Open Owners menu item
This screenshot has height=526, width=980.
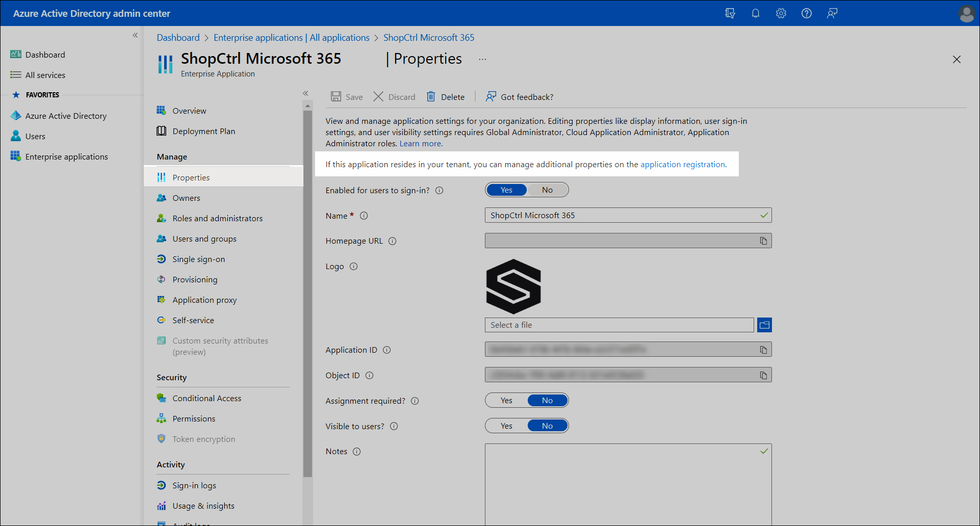click(186, 198)
